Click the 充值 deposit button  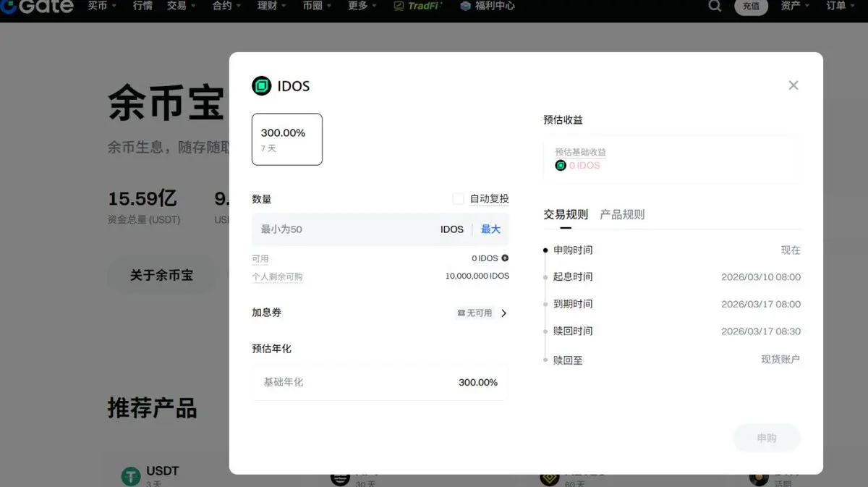pyautogui.click(x=752, y=7)
